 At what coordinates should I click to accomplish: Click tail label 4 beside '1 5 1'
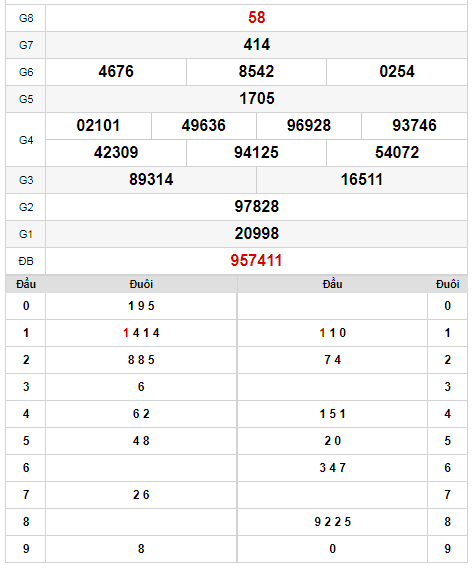click(x=448, y=414)
